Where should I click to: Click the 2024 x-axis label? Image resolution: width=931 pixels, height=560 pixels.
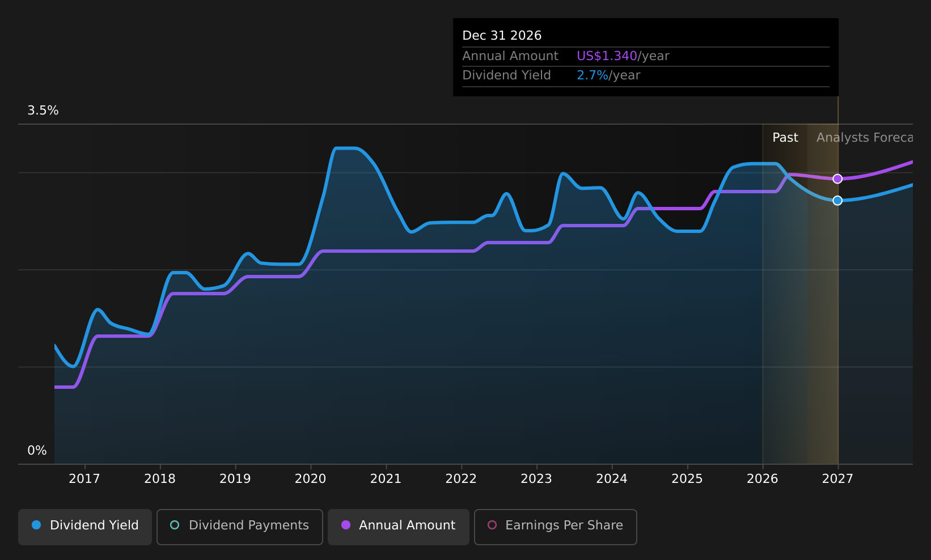(x=612, y=479)
